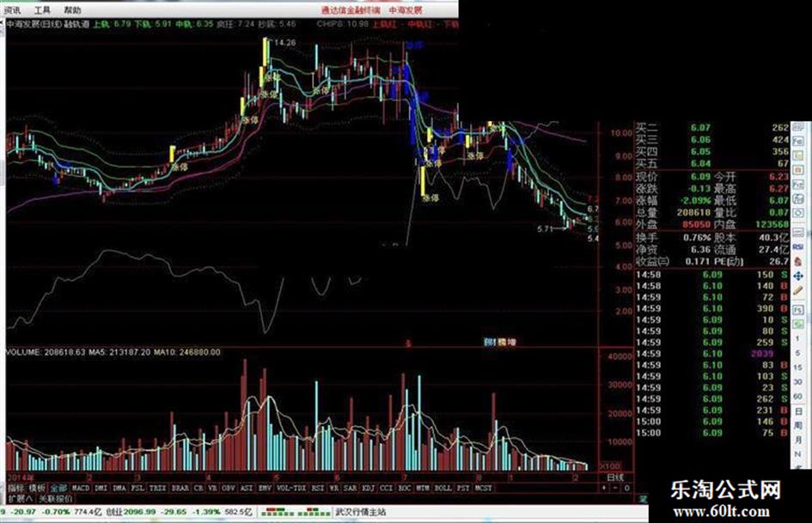
Task: Select the 全部 indicator tab
Action: tap(58, 488)
